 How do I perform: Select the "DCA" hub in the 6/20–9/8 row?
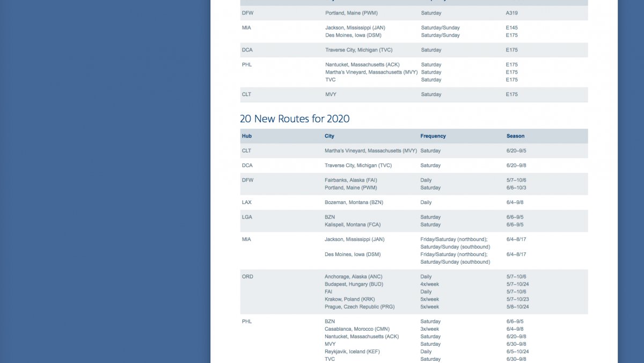pyautogui.click(x=247, y=166)
